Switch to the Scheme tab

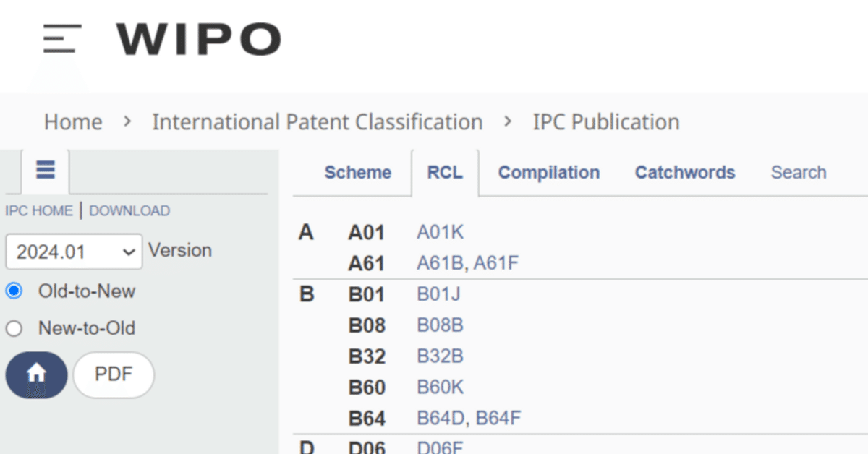coord(357,173)
